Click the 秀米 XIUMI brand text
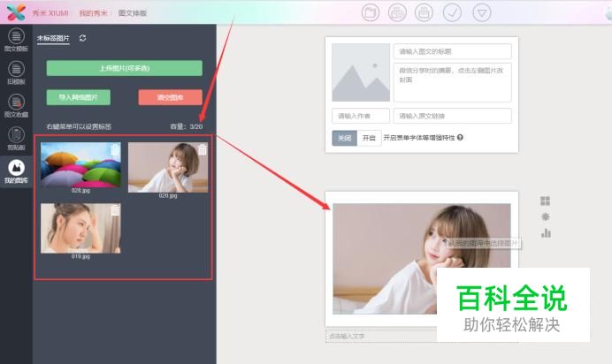 tap(50, 13)
